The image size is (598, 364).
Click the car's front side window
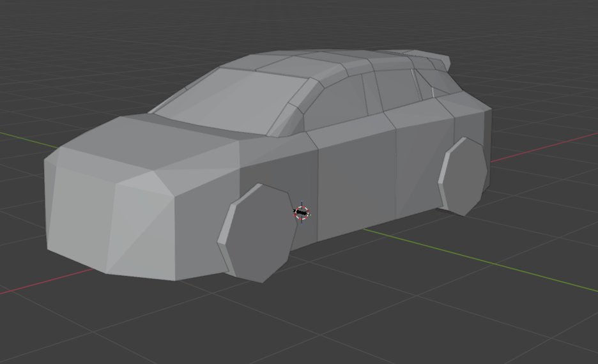click(335, 104)
